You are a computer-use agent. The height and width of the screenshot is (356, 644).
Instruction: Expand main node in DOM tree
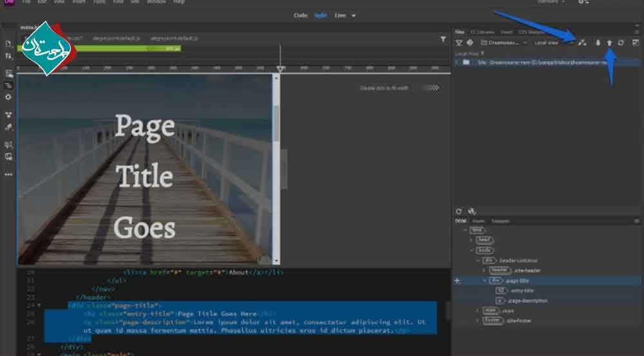pyautogui.click(x=478, y=311)
